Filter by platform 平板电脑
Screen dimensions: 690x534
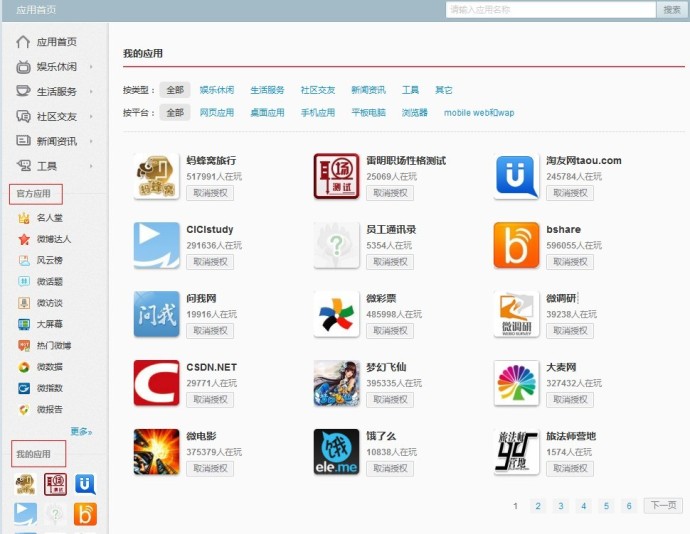pos(368,113)
